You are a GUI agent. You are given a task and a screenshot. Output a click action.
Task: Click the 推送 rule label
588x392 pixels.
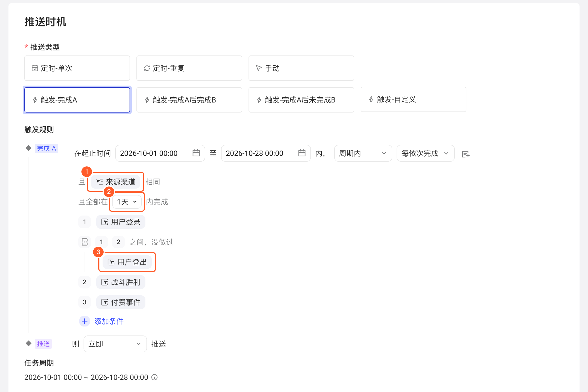point(43,344)
